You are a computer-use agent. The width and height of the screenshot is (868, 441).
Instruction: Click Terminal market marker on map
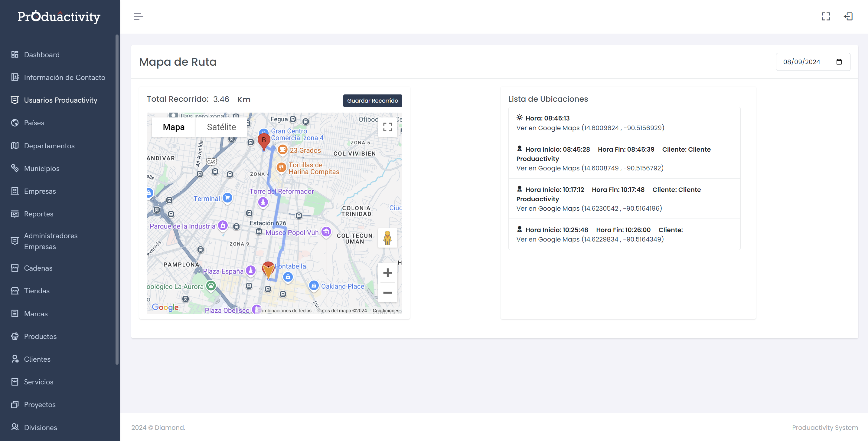click(x=227, y=198)
